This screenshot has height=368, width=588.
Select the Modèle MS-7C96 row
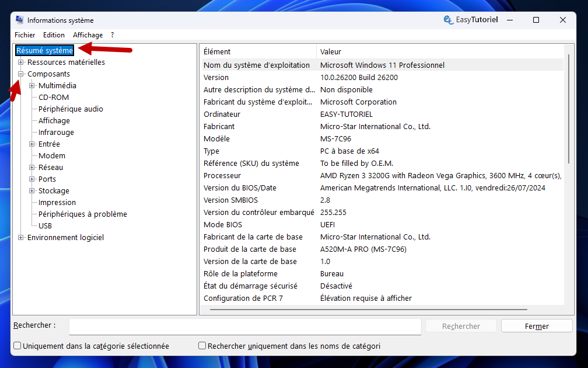tap(383, 138)
